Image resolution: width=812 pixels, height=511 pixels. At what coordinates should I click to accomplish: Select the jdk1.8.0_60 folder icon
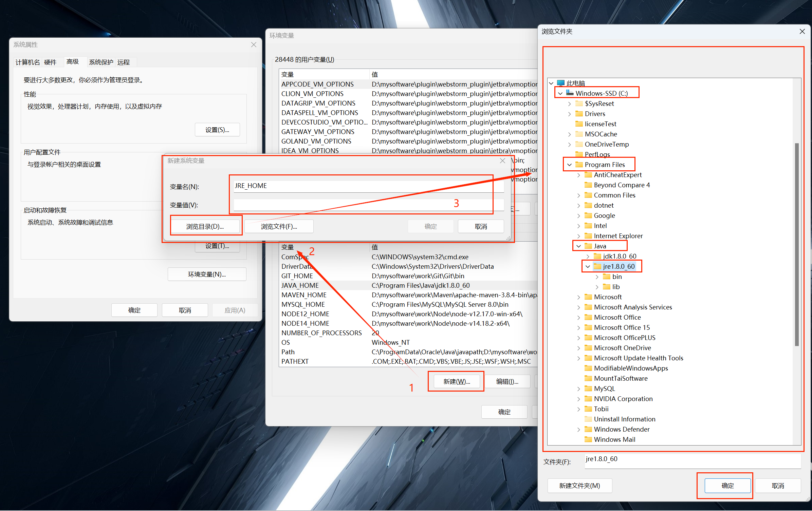pos(597,256)
